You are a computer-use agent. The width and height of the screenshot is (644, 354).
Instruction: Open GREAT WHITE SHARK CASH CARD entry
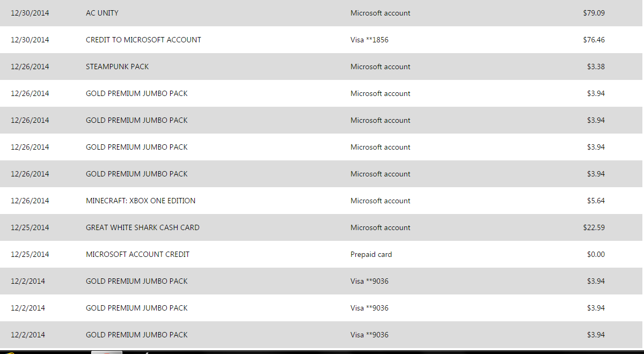click(142, 227)
